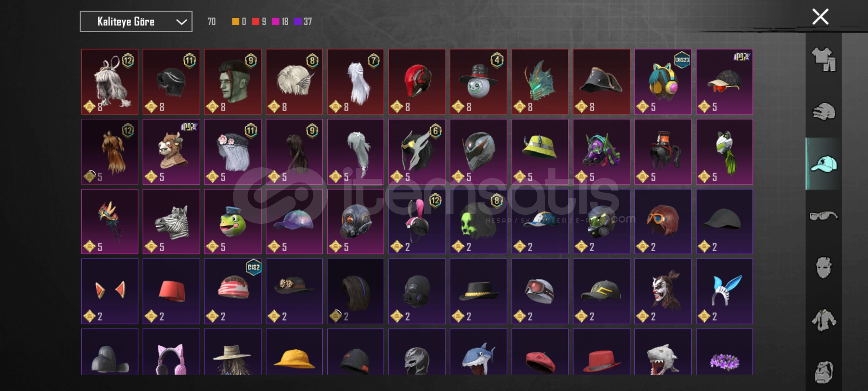Close the inventory with X button
The width and height of the screenshot is (868, 391).
(x=820, y=17)
